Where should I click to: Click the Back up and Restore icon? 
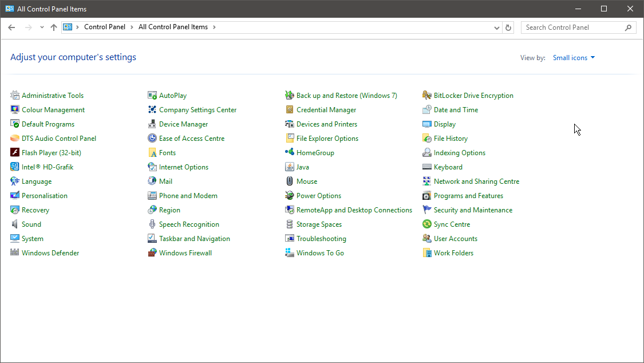290,95
